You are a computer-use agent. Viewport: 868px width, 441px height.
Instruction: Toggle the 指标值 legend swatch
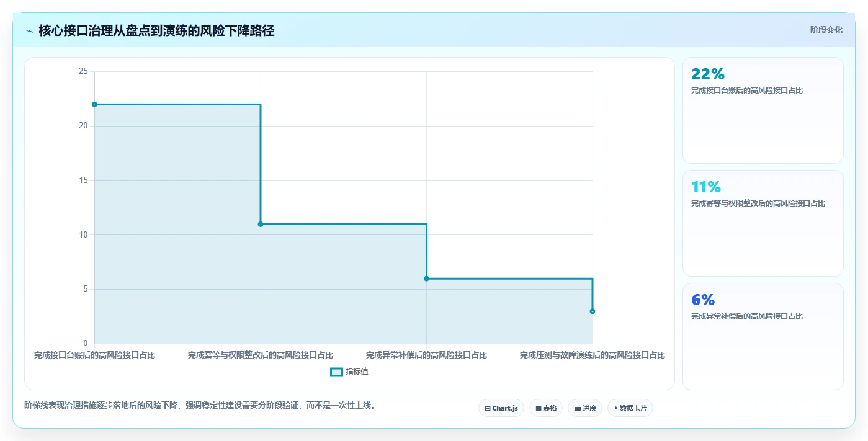(336, 372)
